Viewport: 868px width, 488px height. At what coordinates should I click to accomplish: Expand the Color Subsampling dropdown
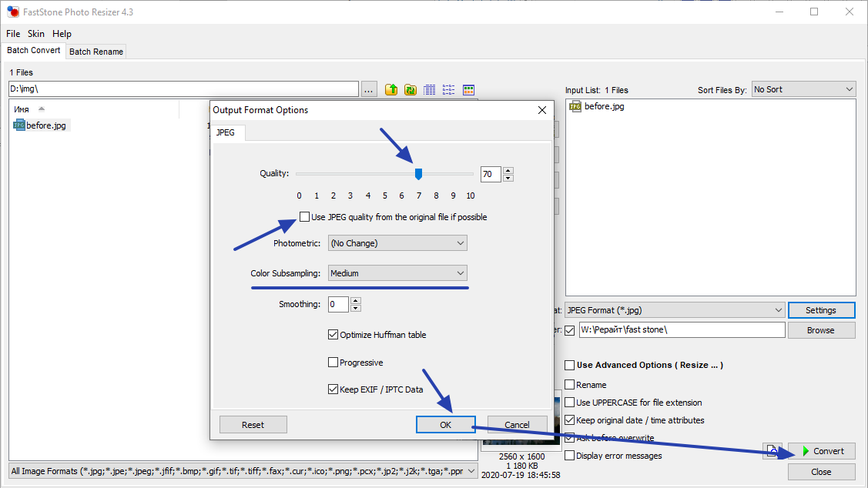pos(397,273)
